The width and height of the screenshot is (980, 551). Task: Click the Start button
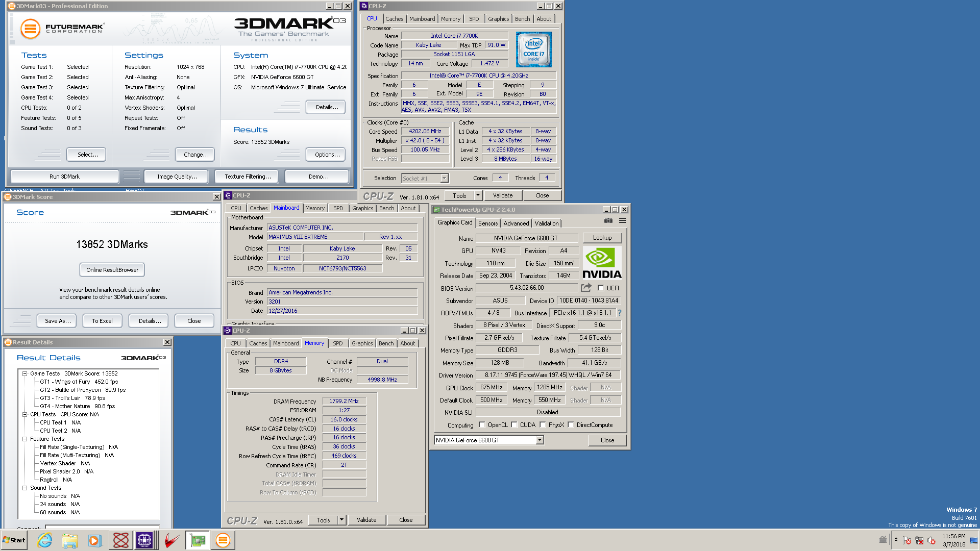click(14, 540)
